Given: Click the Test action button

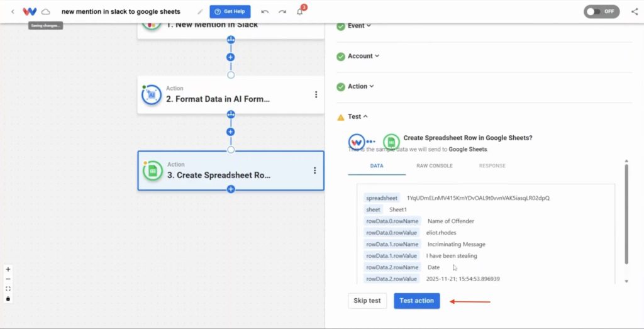Looking at the screenshot, I should [416, 301].
